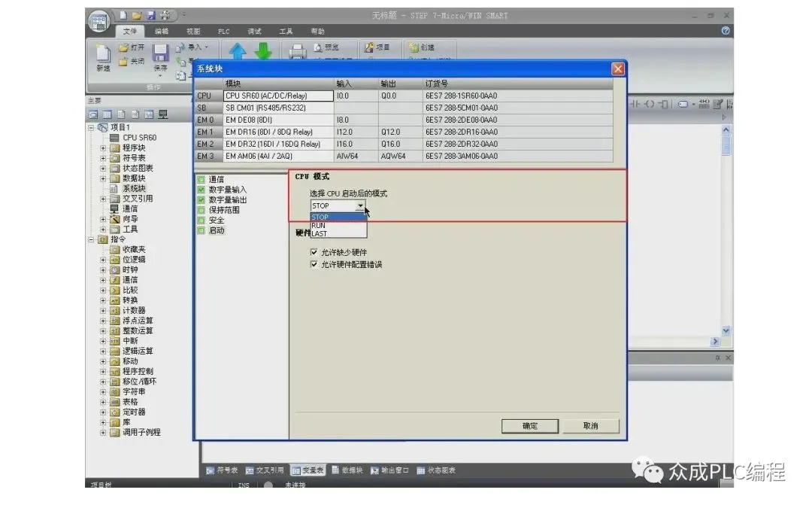
Task: Click the 创建 create library ribbon button
Action: point(422,47)
